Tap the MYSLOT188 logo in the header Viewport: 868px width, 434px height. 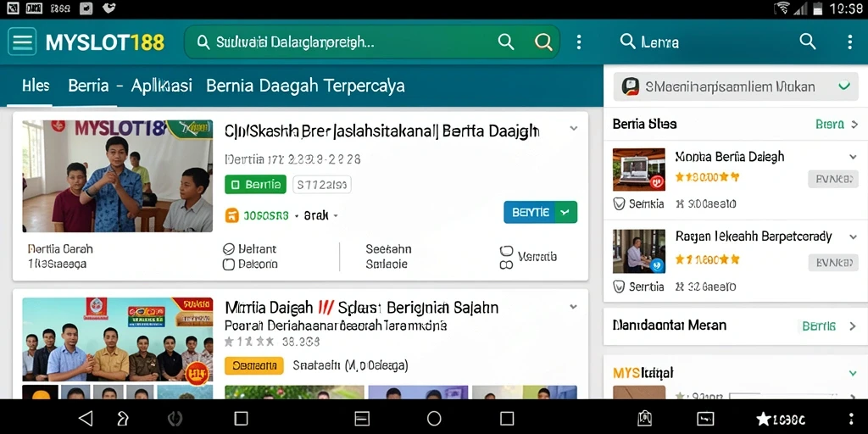tap(105, 42)
